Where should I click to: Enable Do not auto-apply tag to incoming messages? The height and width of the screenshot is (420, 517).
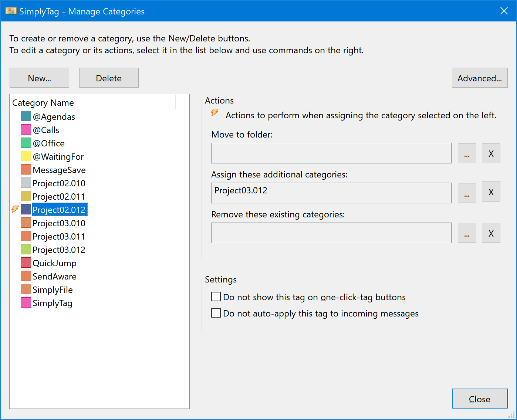pyautogui.click(x=216, y=313)
